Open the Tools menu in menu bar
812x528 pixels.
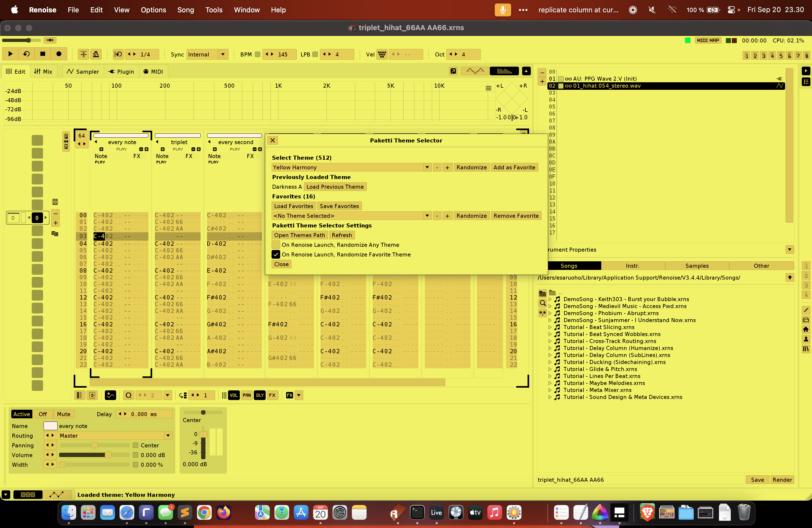click(213, 10)
